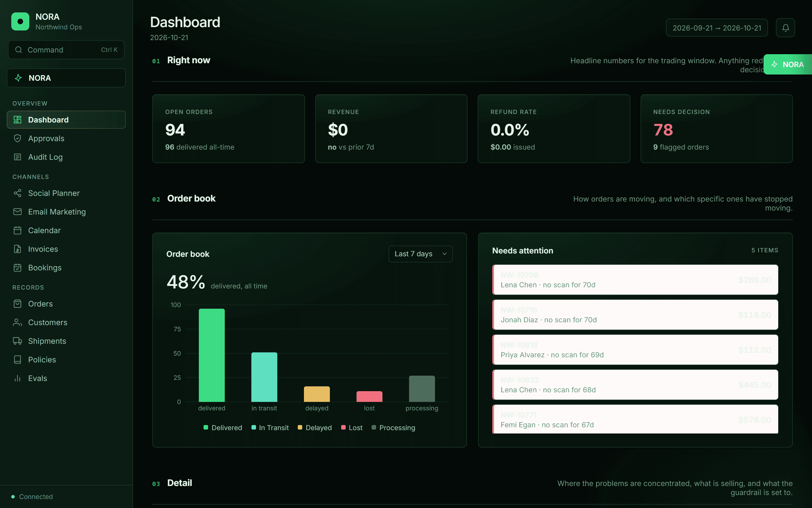812x508 pixels.
Task: Open the notifications bell
Action: pyautogui.click(x=785, y=28)
